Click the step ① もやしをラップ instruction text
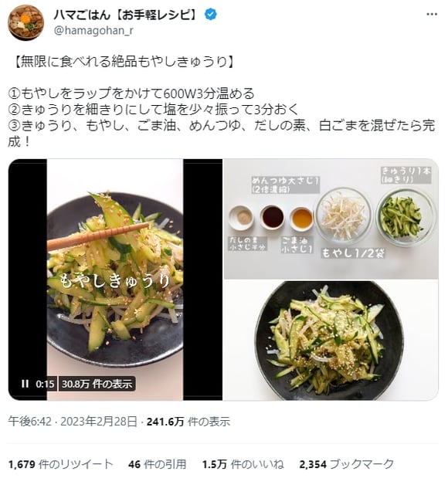 point(131,93)
